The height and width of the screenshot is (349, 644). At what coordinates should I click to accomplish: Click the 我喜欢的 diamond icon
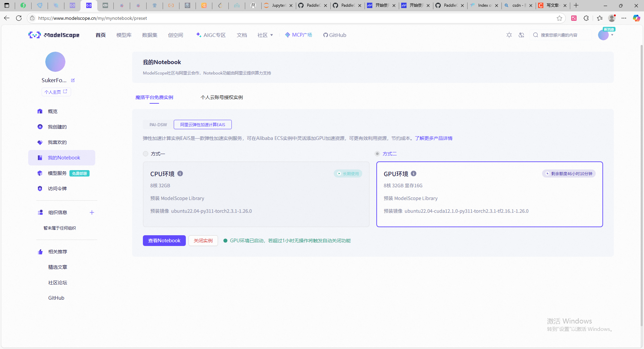click(40, 142)
